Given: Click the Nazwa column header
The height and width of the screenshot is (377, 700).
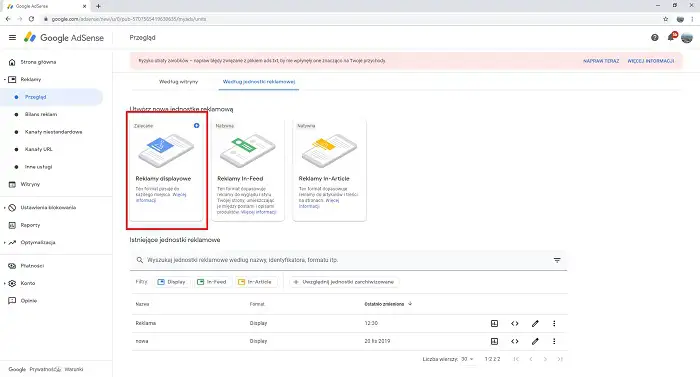Looking at the screenshot, I should (142, 304).
